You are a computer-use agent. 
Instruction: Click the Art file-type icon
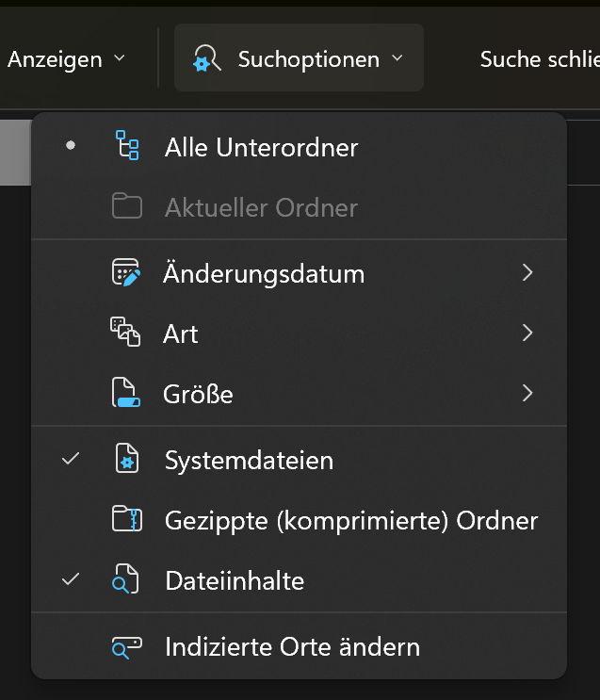click(x=126, y=333)
